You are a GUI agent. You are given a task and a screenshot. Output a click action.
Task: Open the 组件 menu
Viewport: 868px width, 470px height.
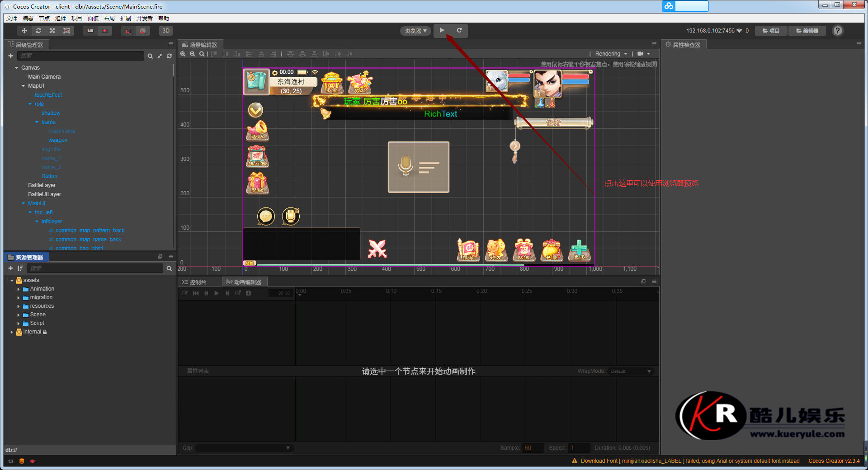(61, 19)
